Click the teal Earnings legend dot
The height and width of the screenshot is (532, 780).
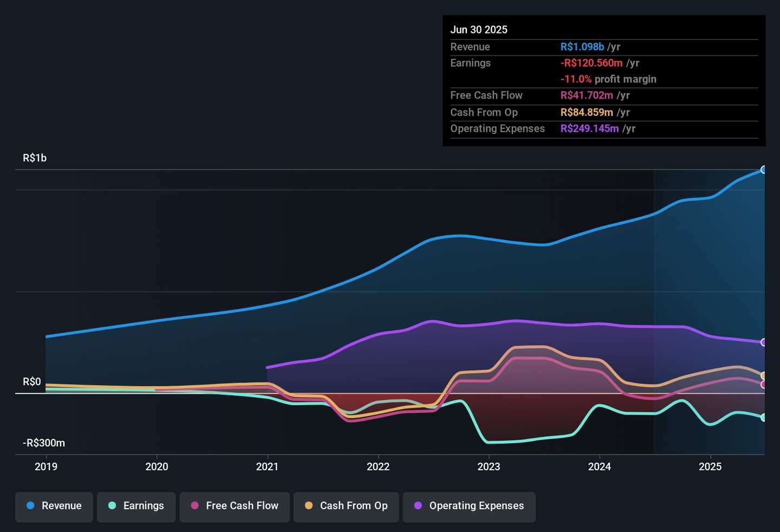pos(112,505)
